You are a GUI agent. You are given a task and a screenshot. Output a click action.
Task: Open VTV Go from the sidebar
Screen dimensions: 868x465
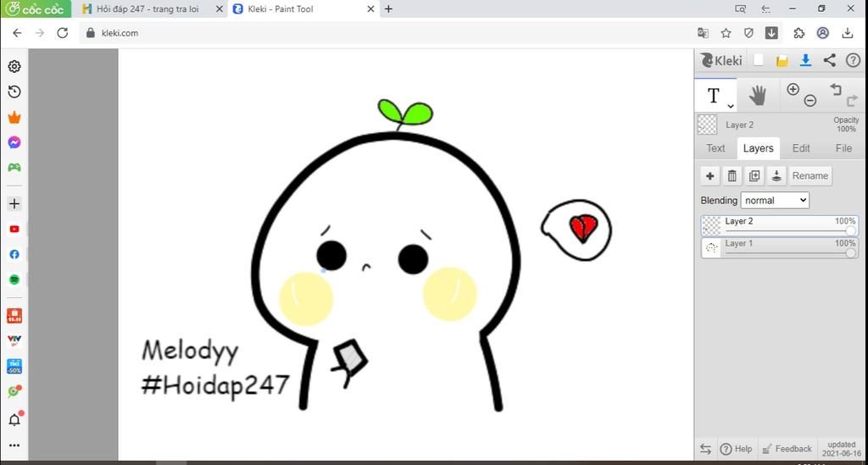click(x=14, y=340)
